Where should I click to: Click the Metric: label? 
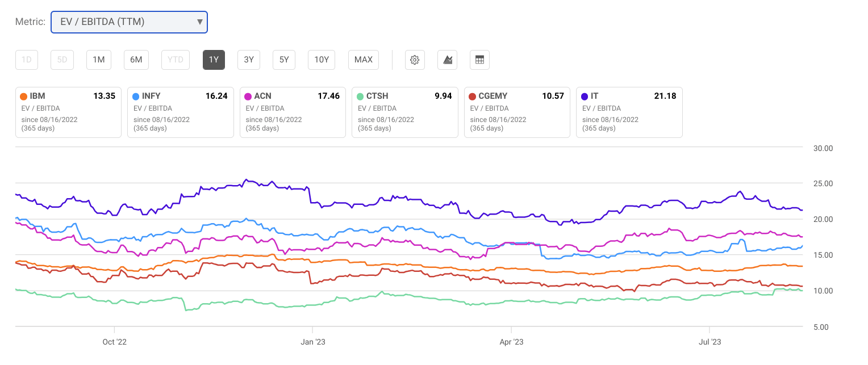point(30,22)
